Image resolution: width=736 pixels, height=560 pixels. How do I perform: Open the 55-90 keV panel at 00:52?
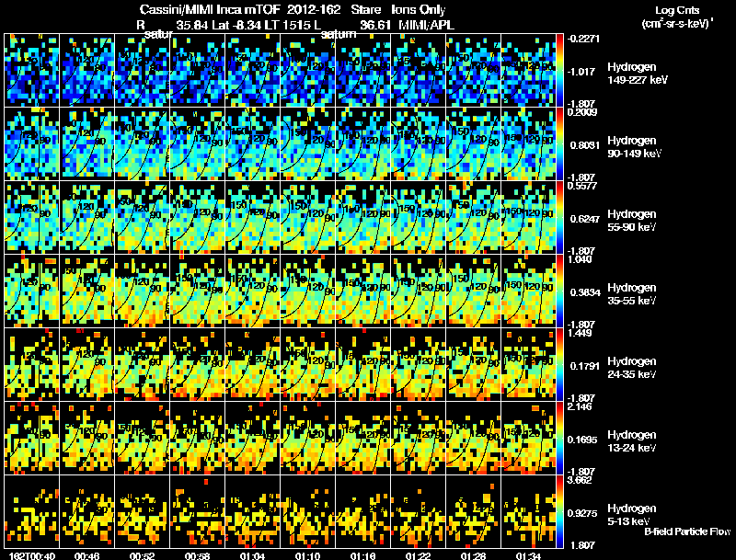tap(143, 217)
